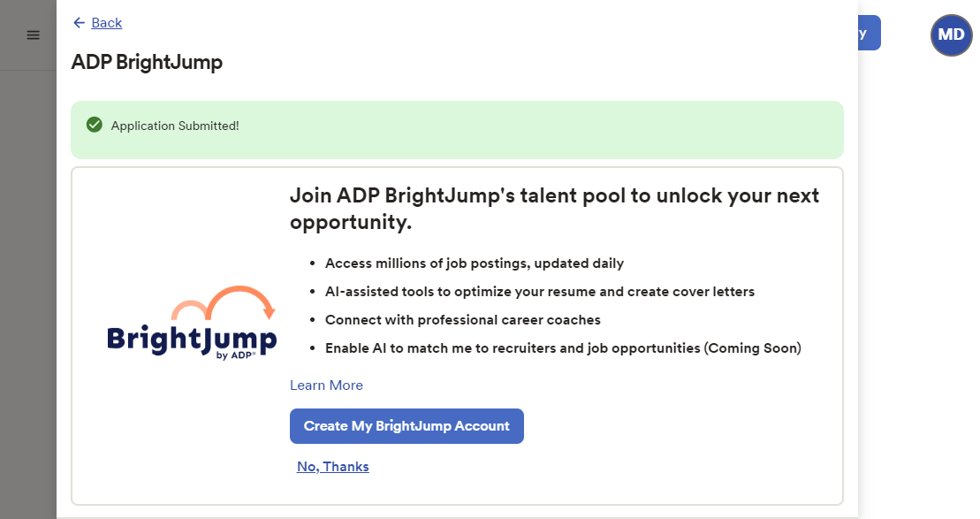
Task: Click the green checkmark success icon
Action: tap(95, 126)
